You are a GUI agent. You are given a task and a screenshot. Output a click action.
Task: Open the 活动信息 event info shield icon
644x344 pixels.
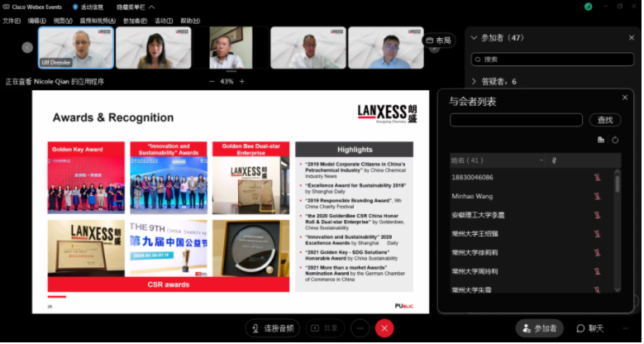(x=75, y=7)
